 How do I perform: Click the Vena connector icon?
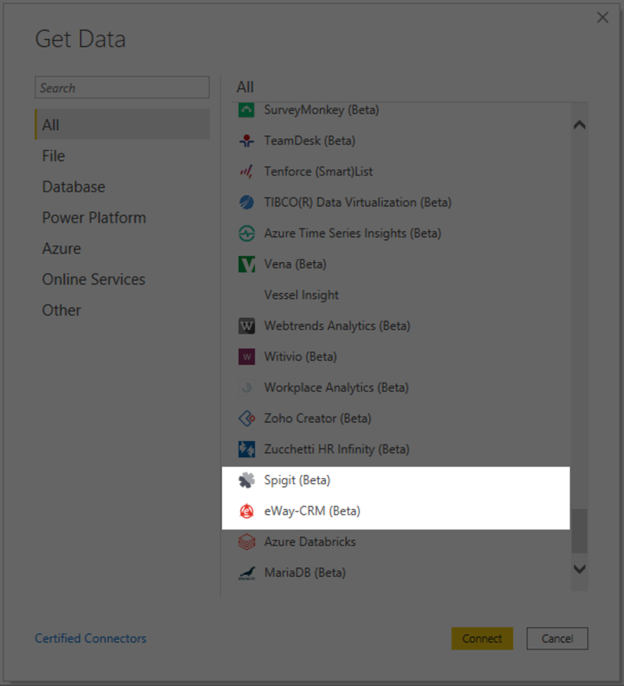click(x=246, y=264)
